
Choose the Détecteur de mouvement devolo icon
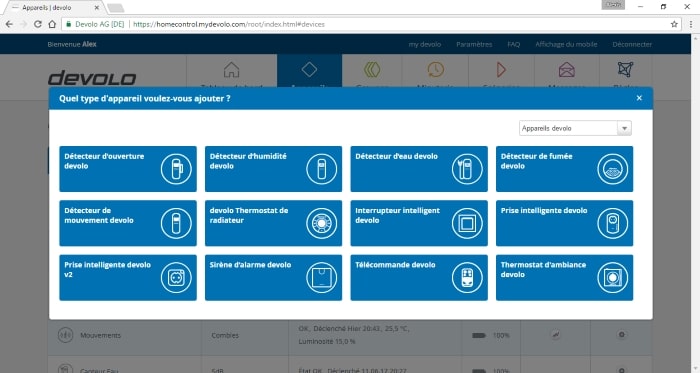click(x=176, y=223)
